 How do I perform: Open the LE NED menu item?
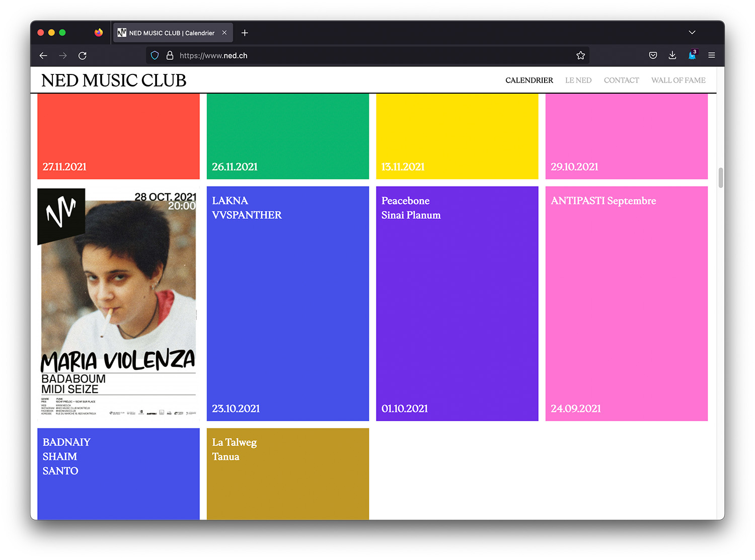coord(578,81)
